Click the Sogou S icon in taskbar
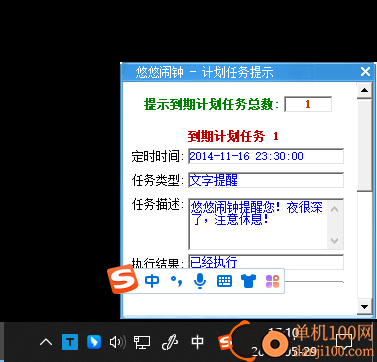Screen dimensions: 377x362 (x=225, y=342)
